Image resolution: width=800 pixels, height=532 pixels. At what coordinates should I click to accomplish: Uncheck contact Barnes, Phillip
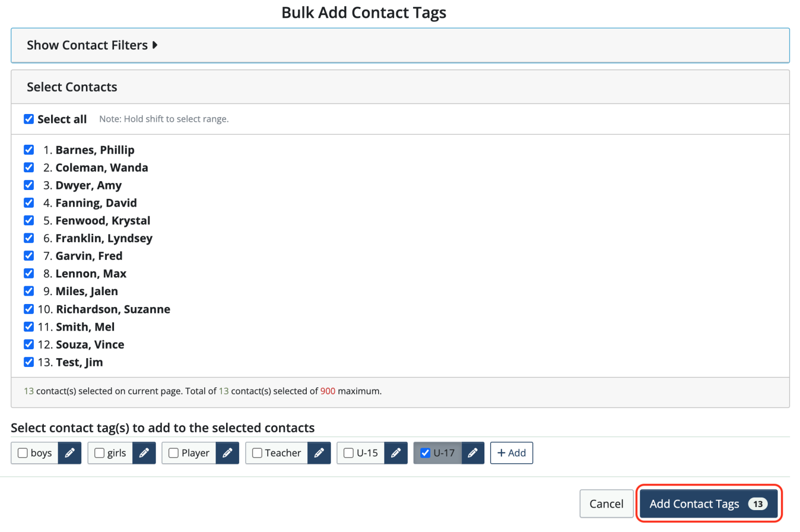pyautogui.click(x=29, y=149)
